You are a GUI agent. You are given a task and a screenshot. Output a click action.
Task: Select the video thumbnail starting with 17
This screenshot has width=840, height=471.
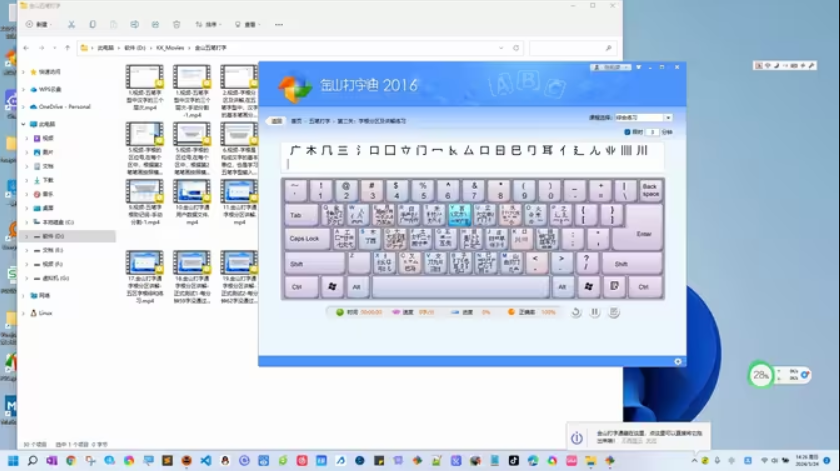point(144,277)
